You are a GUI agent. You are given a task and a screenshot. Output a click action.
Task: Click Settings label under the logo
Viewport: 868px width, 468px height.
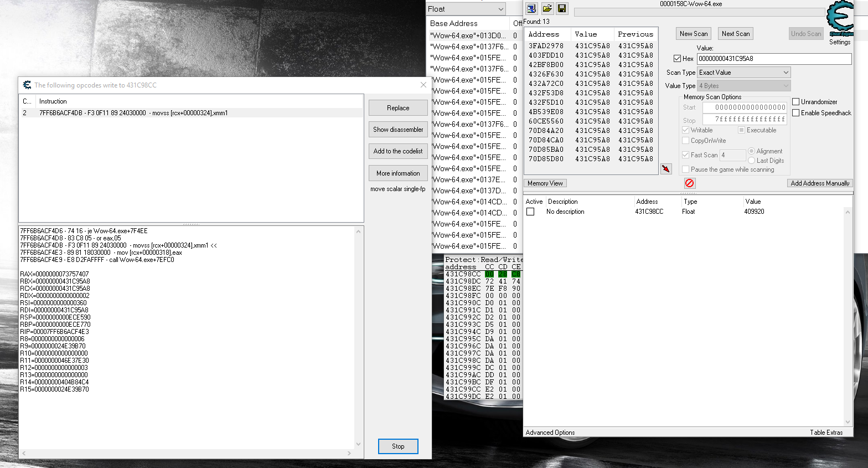click(x=840, y=42)
